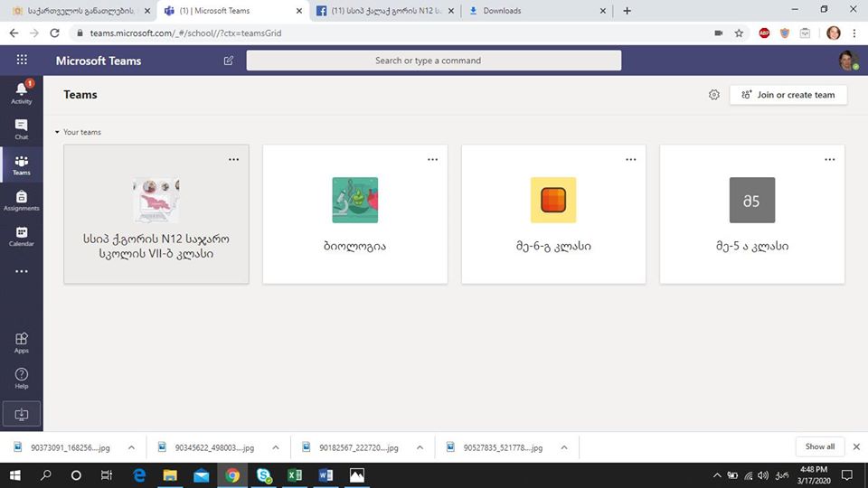Open File Explorer from taskbar
The width and height of the screenshot is (868, 488).
tap(170, 475)
